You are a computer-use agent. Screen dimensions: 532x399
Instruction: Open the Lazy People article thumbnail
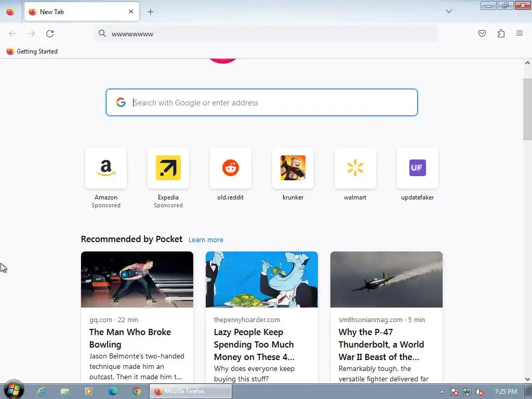point(262,280)
